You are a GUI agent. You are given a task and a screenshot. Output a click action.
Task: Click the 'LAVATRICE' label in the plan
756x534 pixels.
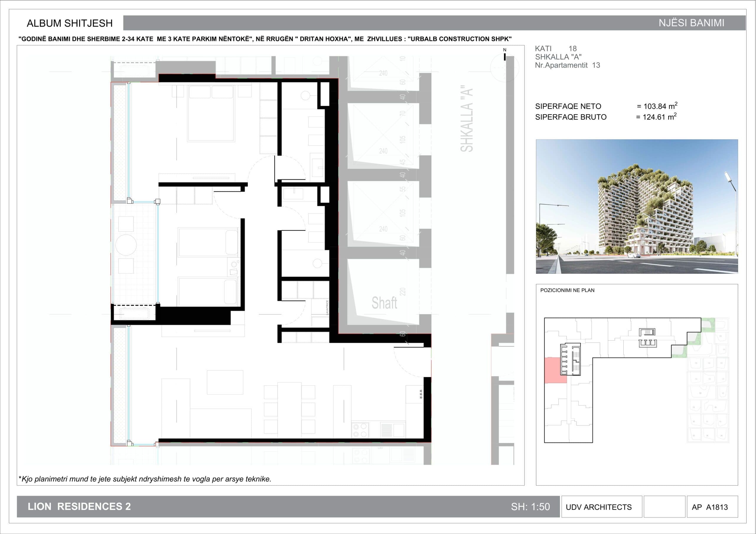coord(327,307)
